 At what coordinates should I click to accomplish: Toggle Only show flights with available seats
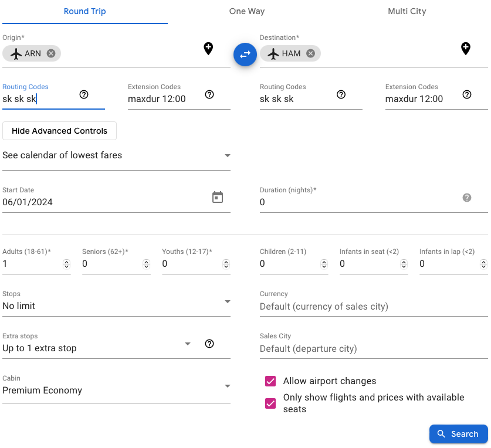pyautogui.click(x=270, y=403)
